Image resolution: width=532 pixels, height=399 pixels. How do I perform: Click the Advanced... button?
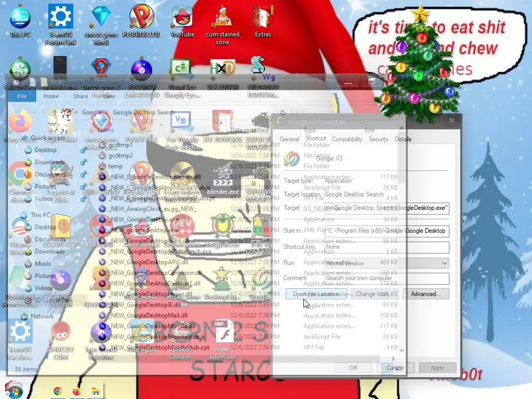coord(426,294)
